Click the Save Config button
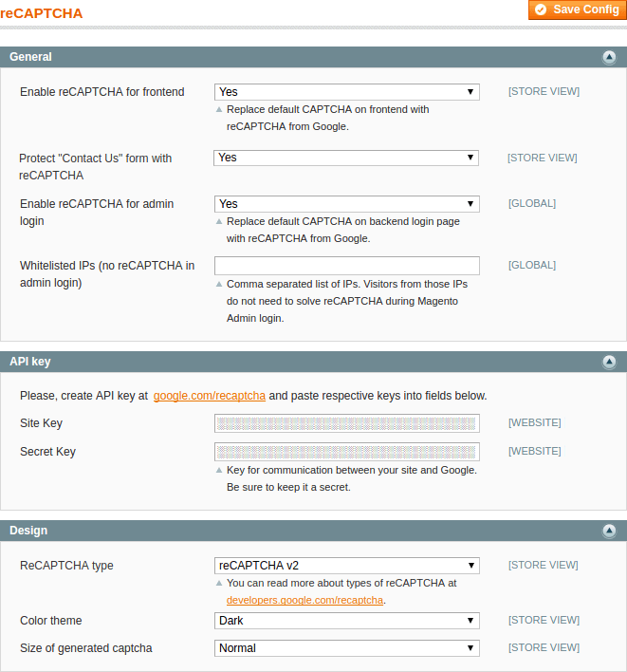627x672 pixels. (x=578, y=9)
